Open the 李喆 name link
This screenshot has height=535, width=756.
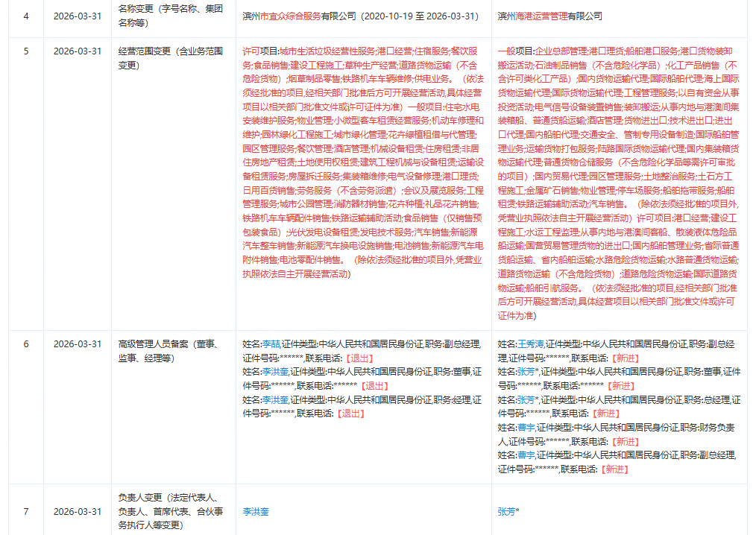[271, 344]
